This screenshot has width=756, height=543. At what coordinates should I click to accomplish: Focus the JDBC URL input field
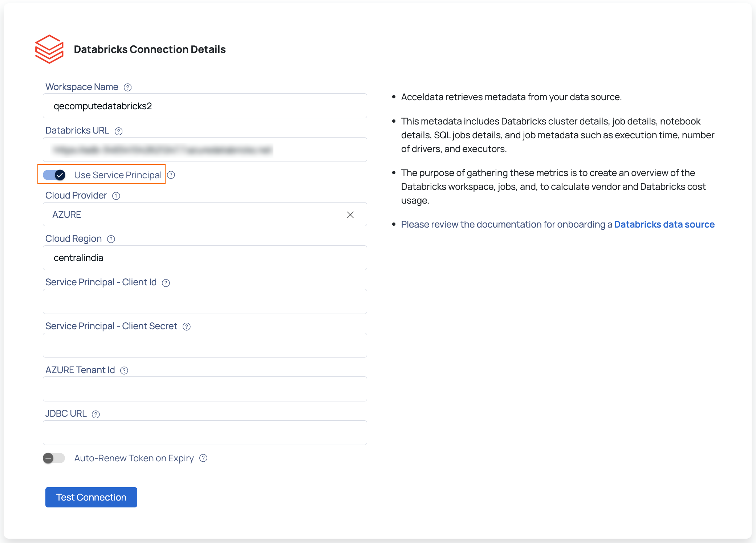205,433
